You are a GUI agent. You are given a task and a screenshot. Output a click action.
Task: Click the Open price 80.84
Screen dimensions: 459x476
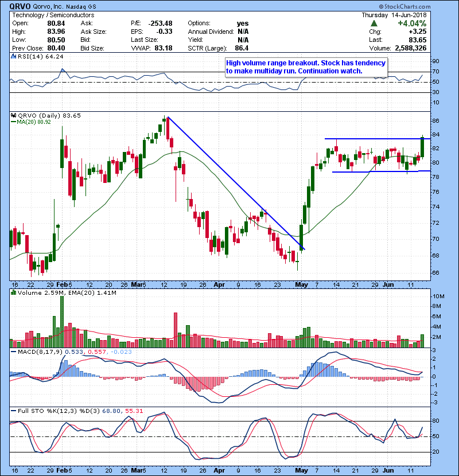pyautogui.click(x=56, y=24)
